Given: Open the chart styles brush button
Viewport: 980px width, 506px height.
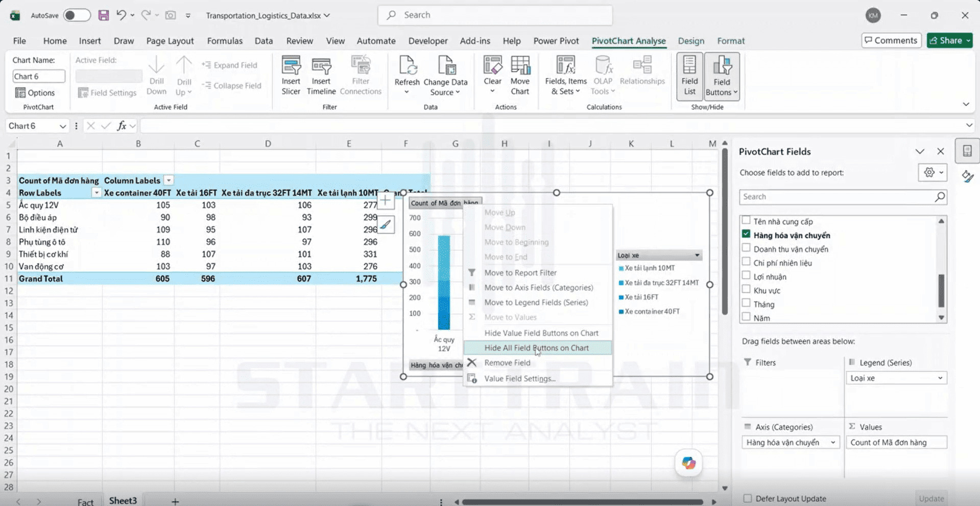Looking at the screenshot, I should coord(386,224).
